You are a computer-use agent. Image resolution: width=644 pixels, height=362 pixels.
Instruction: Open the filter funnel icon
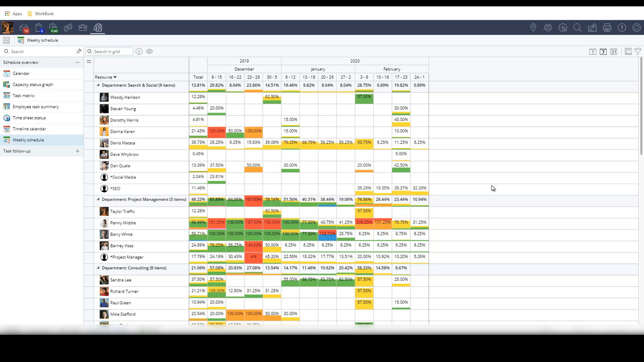638,52
